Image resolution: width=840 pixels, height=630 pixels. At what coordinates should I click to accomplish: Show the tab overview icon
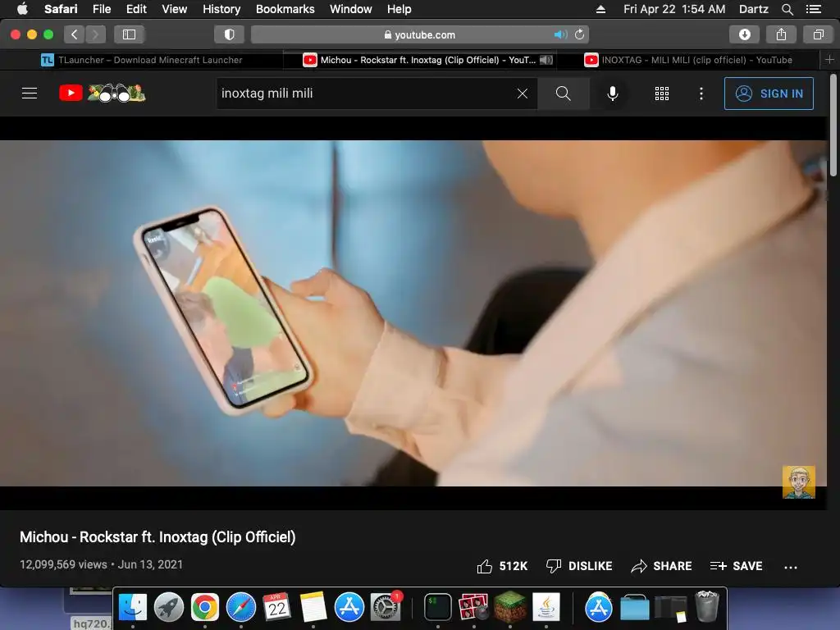tap(818, 34)
